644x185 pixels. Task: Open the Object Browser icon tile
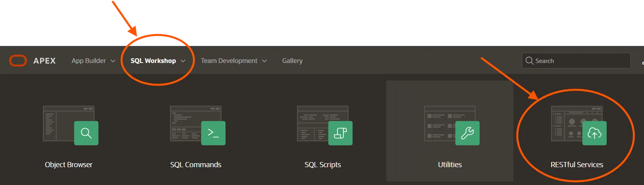86,133
